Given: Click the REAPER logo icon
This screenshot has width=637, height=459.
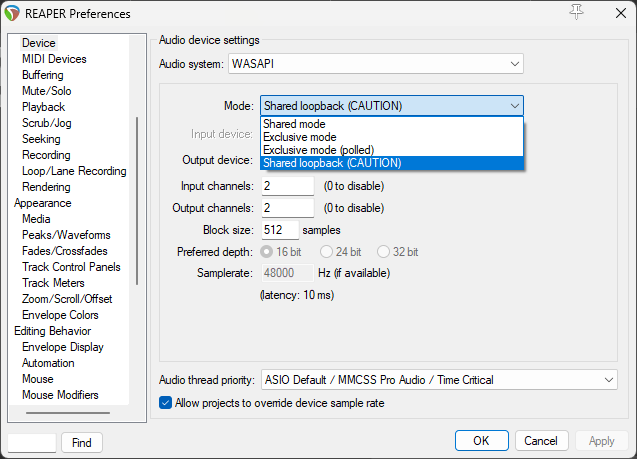Looking at the screenshot, I should (13, 13).
